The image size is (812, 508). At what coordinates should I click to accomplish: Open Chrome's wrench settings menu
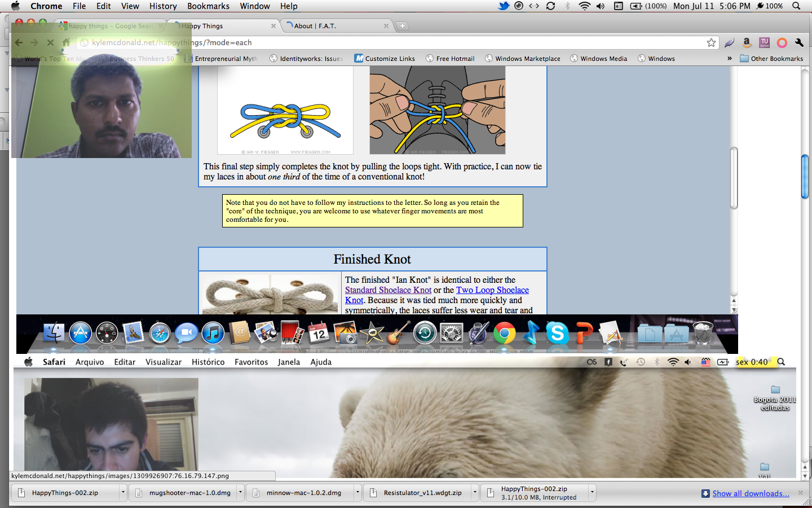point(799,42)
